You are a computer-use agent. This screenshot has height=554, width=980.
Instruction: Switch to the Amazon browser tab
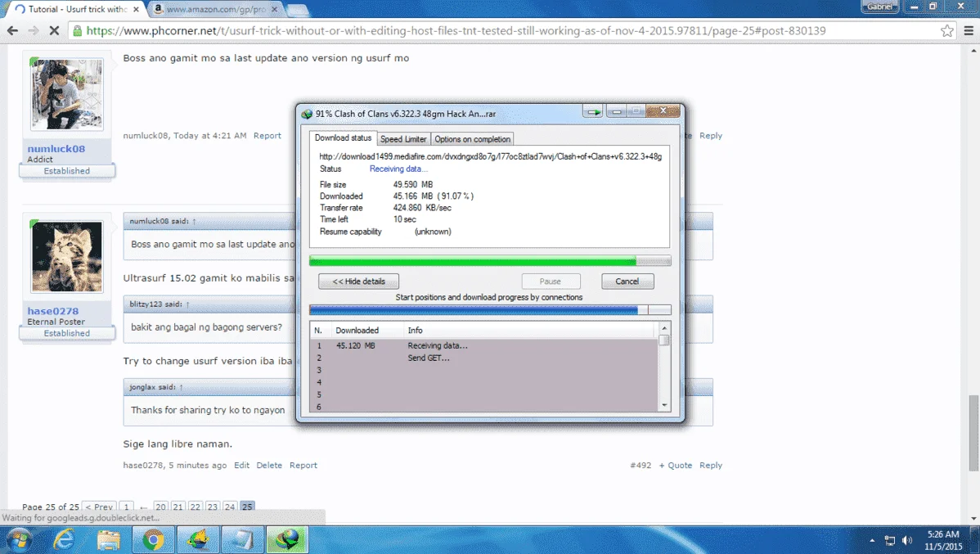(216, 9)
